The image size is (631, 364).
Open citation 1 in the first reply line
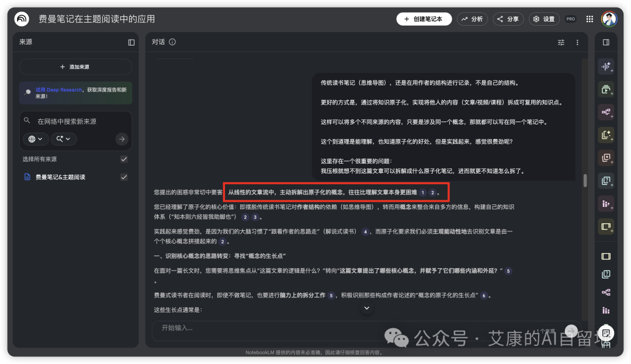point(422,193)
